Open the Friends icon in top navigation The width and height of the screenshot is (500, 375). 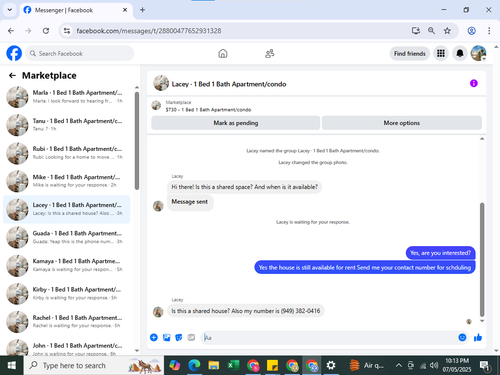[269, 53]
